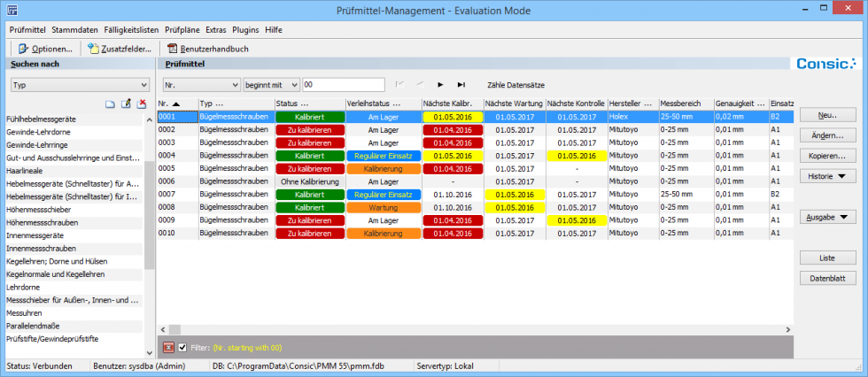This screenshot has height=377, width=868.
Task: Click the Datenblatt button
Action: [826, 278]
